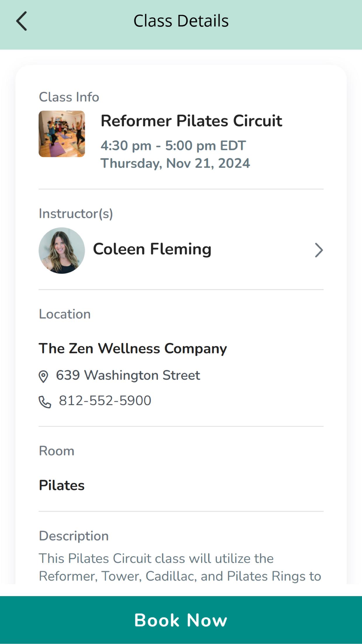
Task: Call 812-552-5900 phone number
Action: (x=105, y=401)
